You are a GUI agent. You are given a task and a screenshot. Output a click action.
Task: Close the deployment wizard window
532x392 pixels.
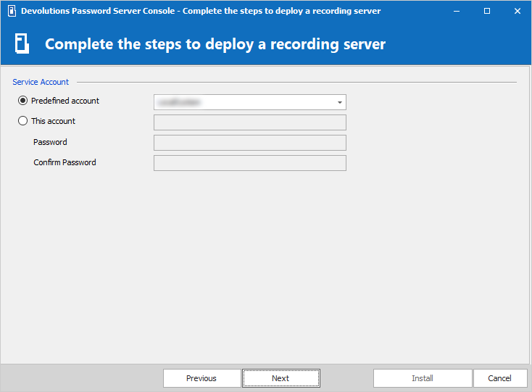(x=517, y=11)
